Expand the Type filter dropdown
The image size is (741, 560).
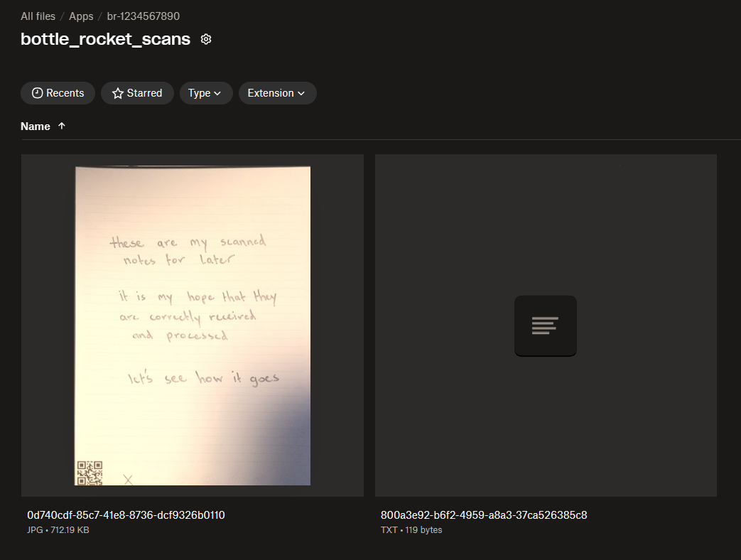pyautogui.click(x=205, y=93)
